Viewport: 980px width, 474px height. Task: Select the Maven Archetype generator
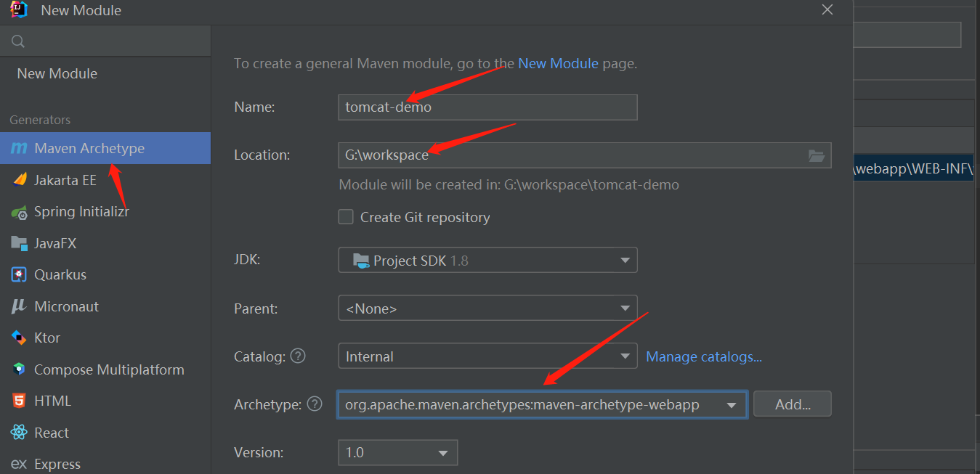tap(105, 148)
